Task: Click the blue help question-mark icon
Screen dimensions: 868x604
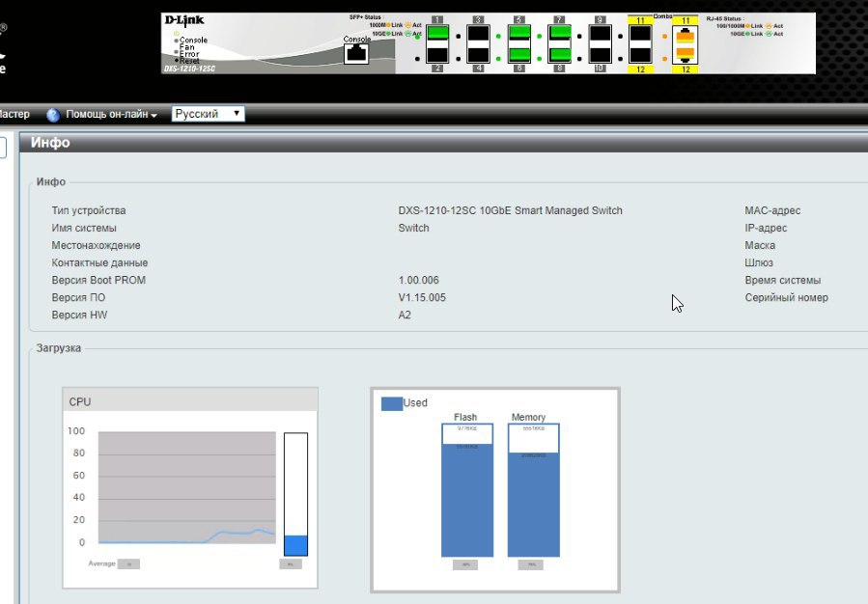Action: (x=53, y=115)
